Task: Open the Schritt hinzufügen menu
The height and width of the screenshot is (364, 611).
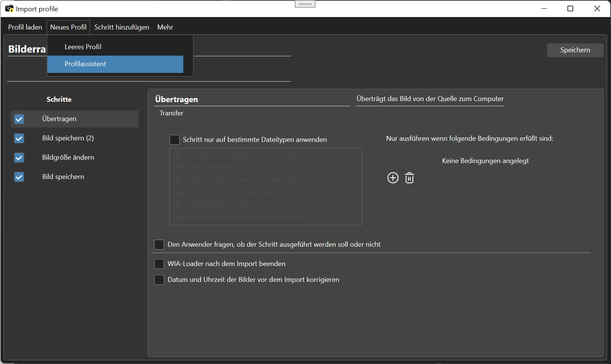Action: (122, 27)
